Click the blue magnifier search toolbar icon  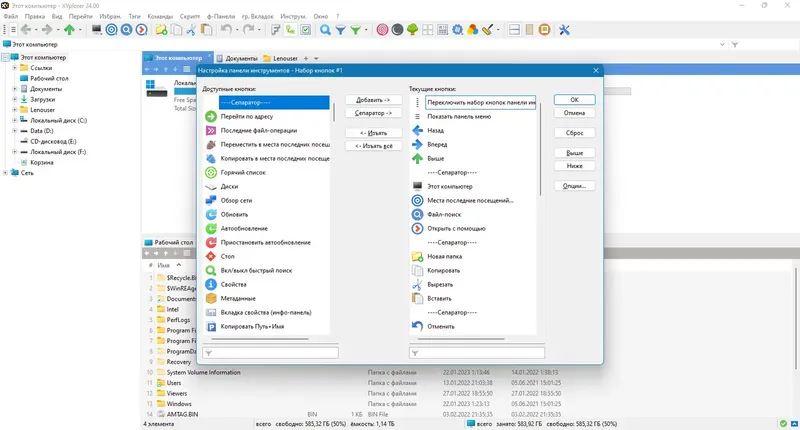pyautogui.click(x=325, y=30)
